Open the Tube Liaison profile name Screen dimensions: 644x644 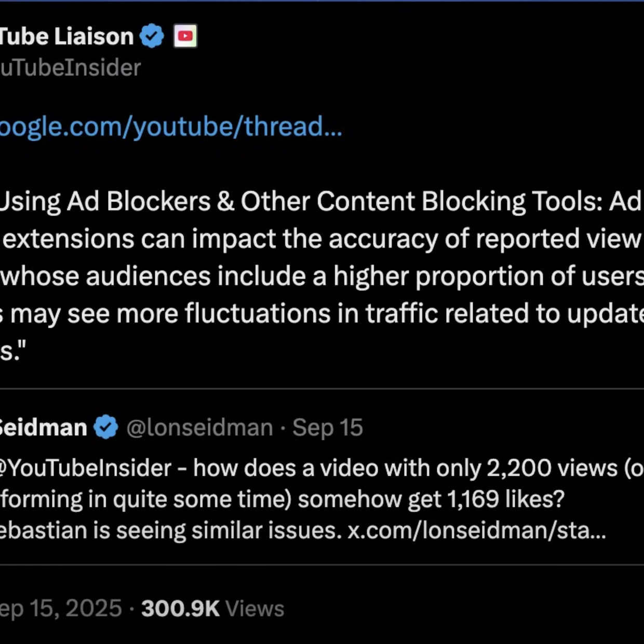point(67,36)
